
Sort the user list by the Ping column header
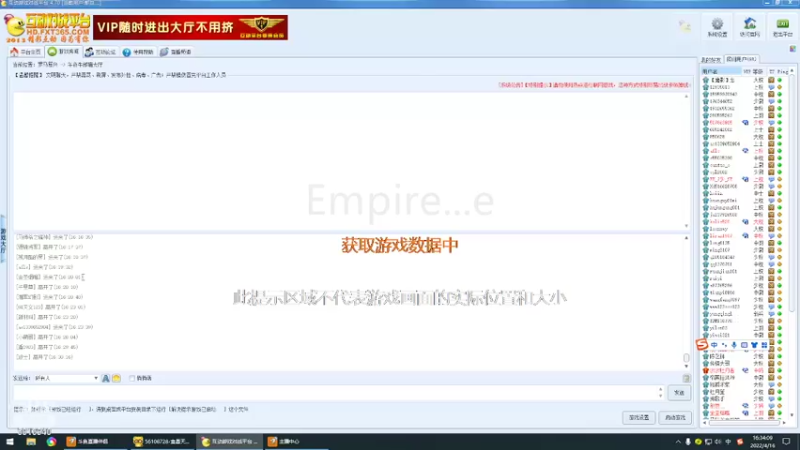[x=782, y=71]
